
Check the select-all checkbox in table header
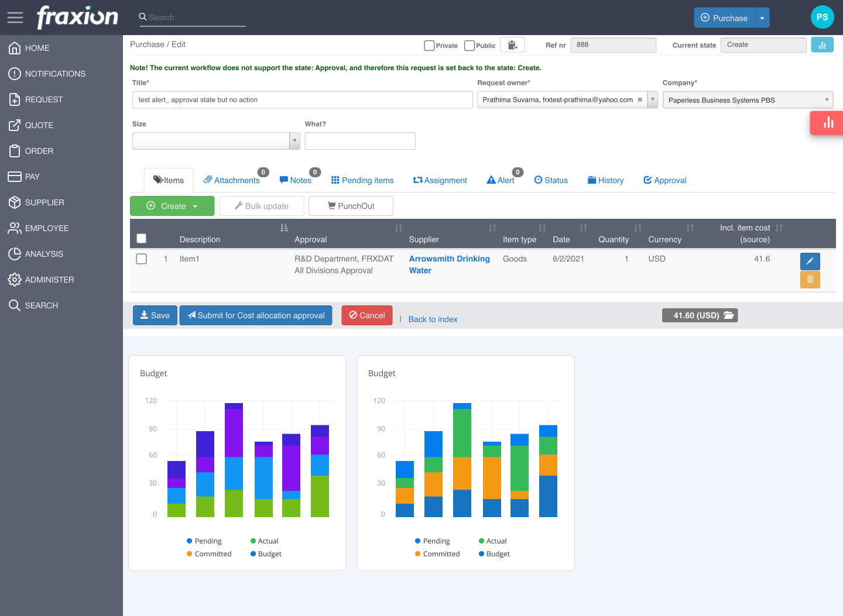coord(141,238)
